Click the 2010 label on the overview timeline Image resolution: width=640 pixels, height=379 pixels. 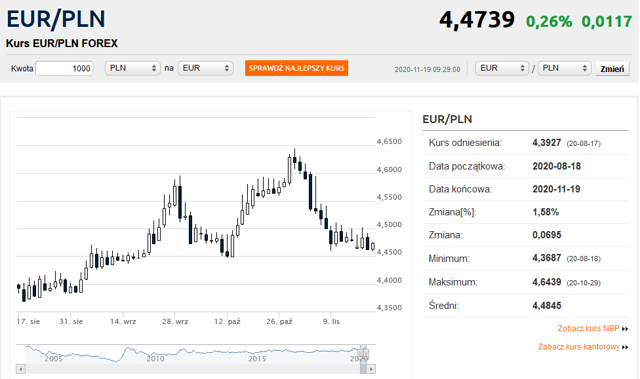pos(155,359)
